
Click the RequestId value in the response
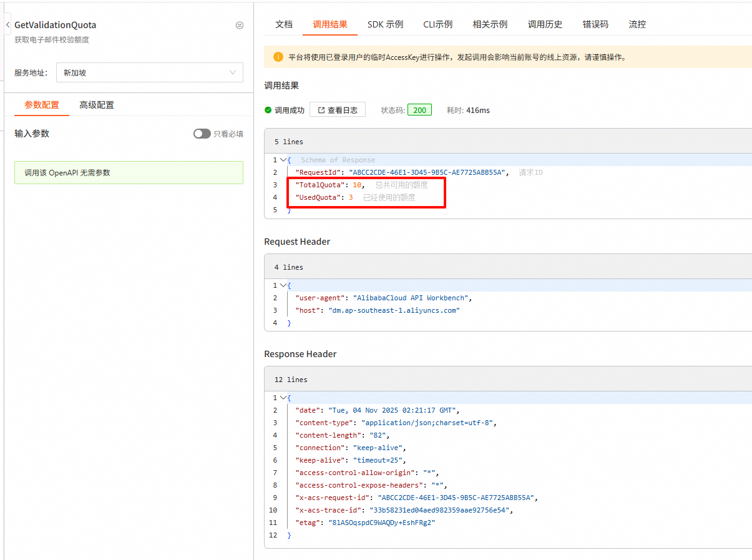429,172
